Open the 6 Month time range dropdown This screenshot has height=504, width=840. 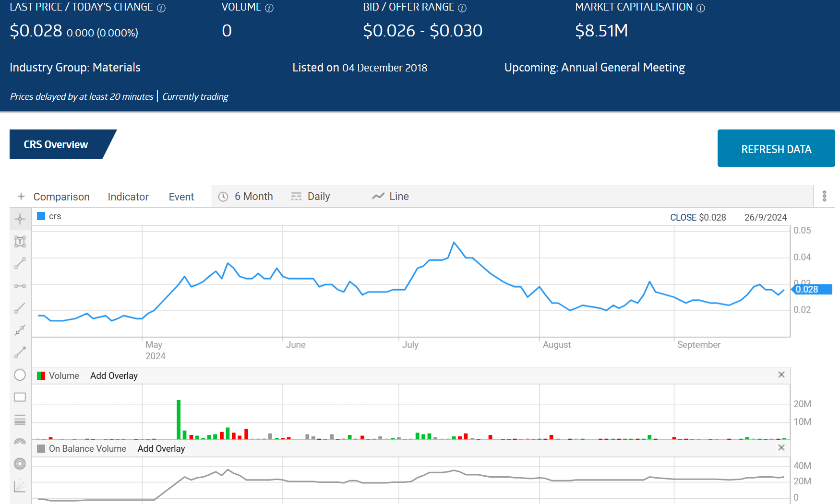(246, 197)
